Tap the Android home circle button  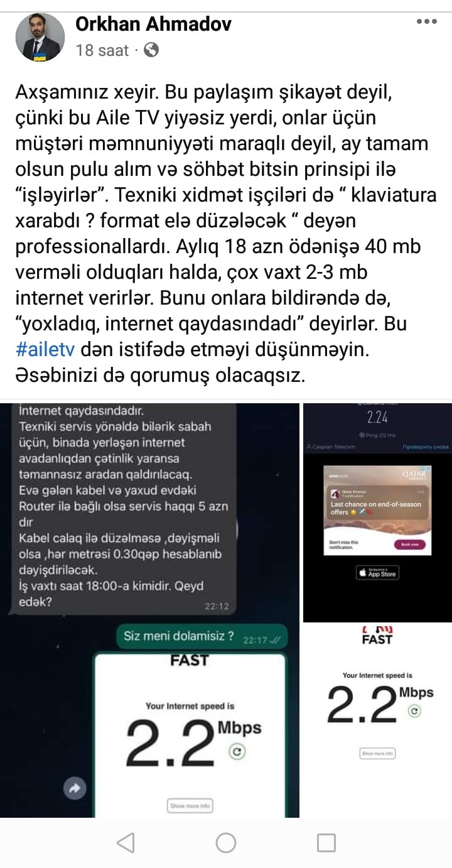(226, 842)
